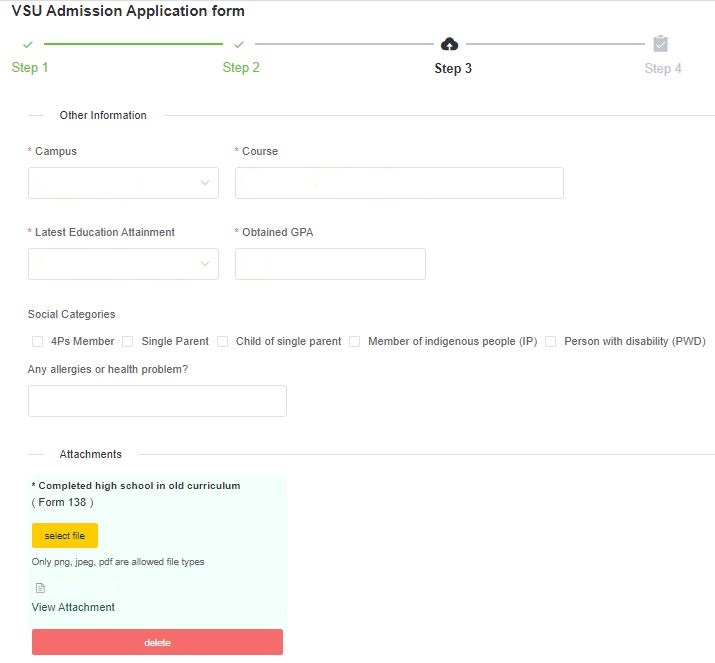Check the 4Ps Member checkbox
The width and height of the screenshot is (715, 663).
[x=37, y=341]
